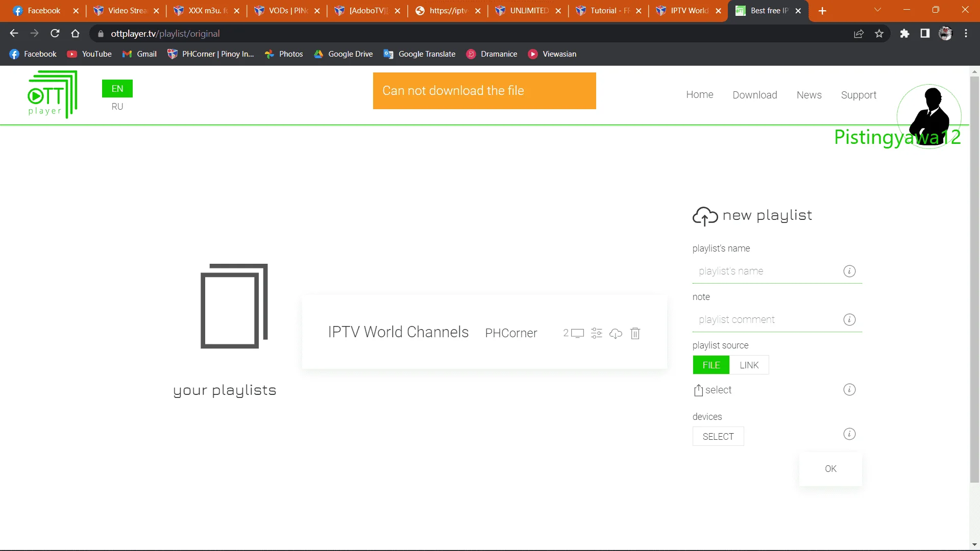980x551 pixels.
Task: Click info icon next to playlist's name field
Action: point(849,271)
